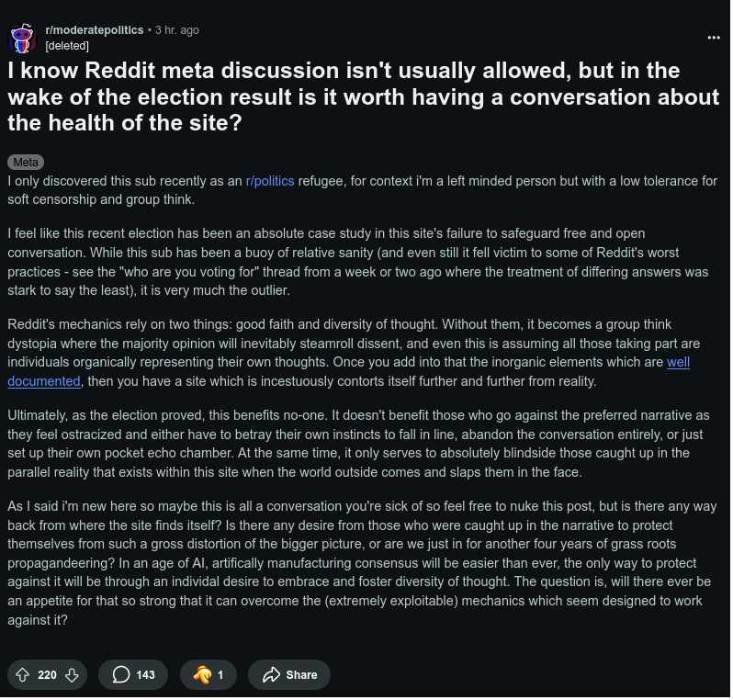Click the Share arrow icon
The width and height of the screenshot is (733, 700).
pos(271,674)
